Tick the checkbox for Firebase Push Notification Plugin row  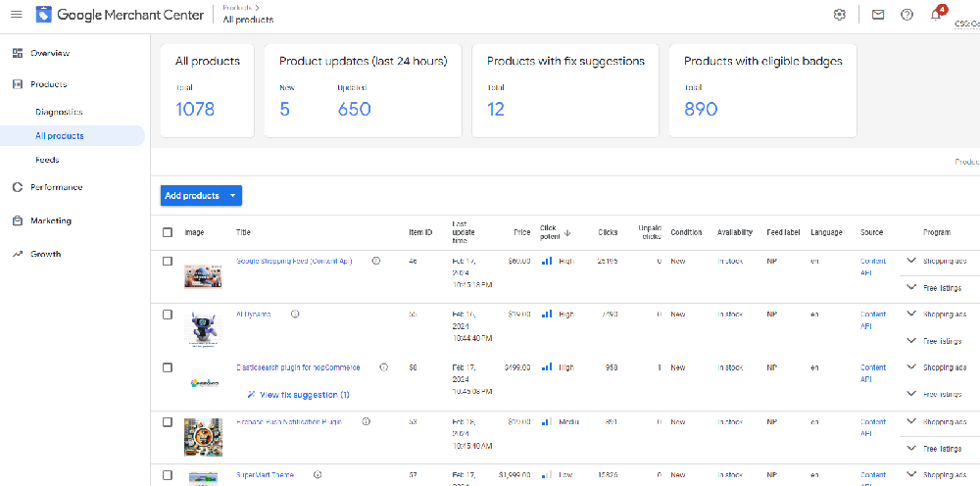click(168, 421)
